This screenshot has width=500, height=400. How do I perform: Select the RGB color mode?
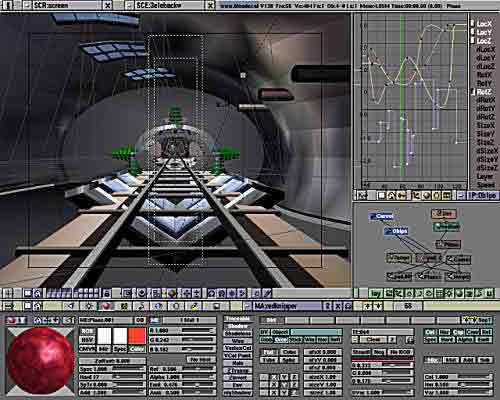[x=87, y=332]
